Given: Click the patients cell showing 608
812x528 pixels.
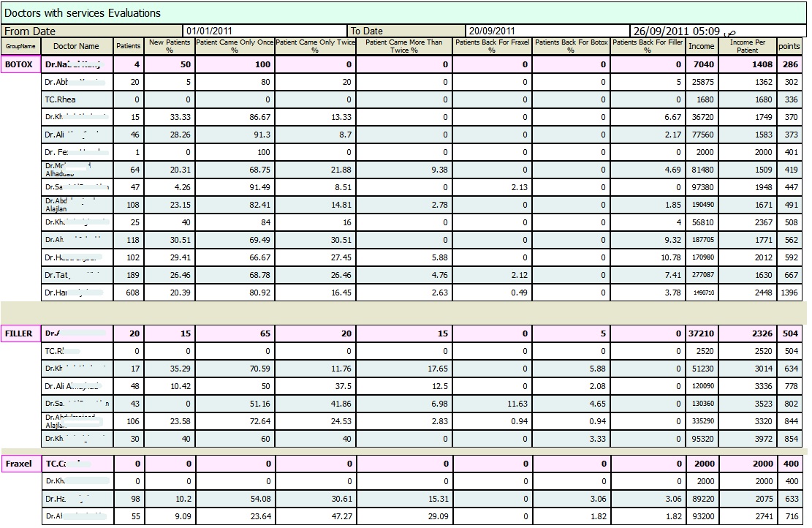Looking at the screenshot, I should 129,293.
